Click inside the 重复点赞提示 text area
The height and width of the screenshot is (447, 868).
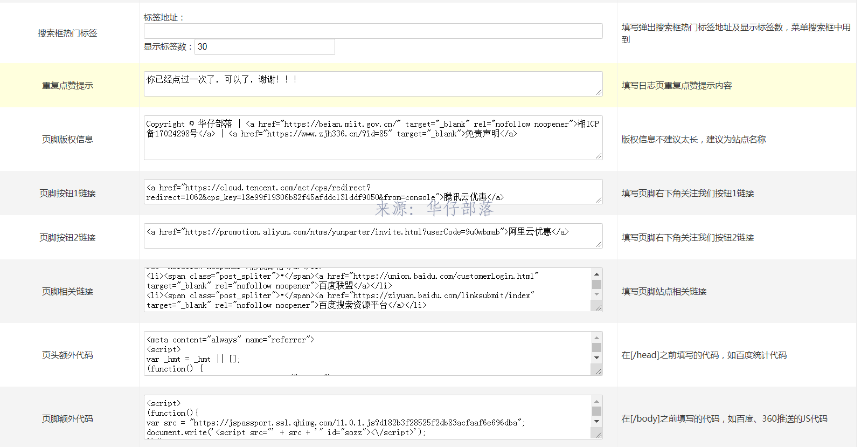click(x=373, y=84)
